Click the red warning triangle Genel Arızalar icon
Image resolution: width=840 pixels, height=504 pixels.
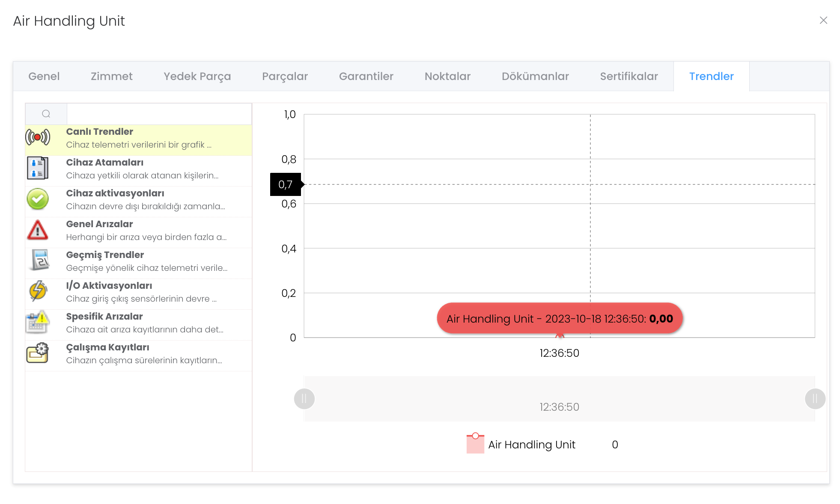click(38, 230)
